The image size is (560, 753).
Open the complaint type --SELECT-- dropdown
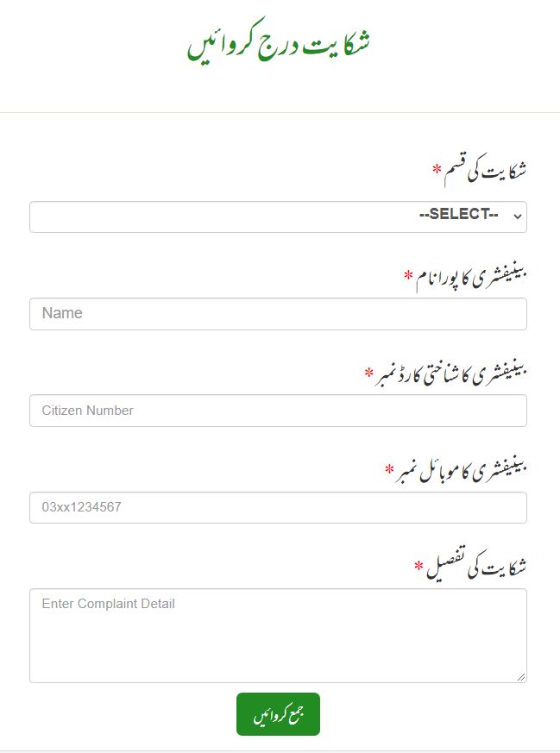[x=278, y=216]
